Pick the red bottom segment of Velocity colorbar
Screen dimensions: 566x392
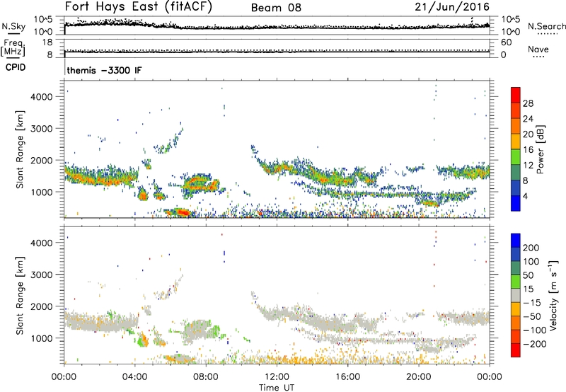click(516, 350)
